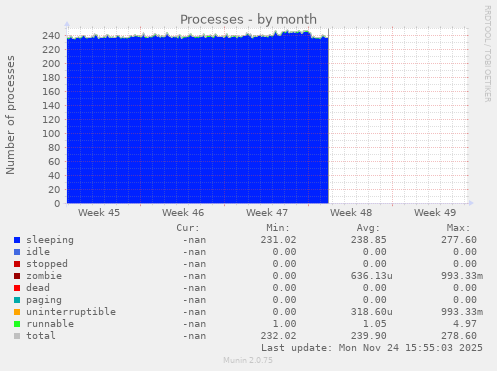
Task: Click the 'Processes - by month' title
Action: 248,19
